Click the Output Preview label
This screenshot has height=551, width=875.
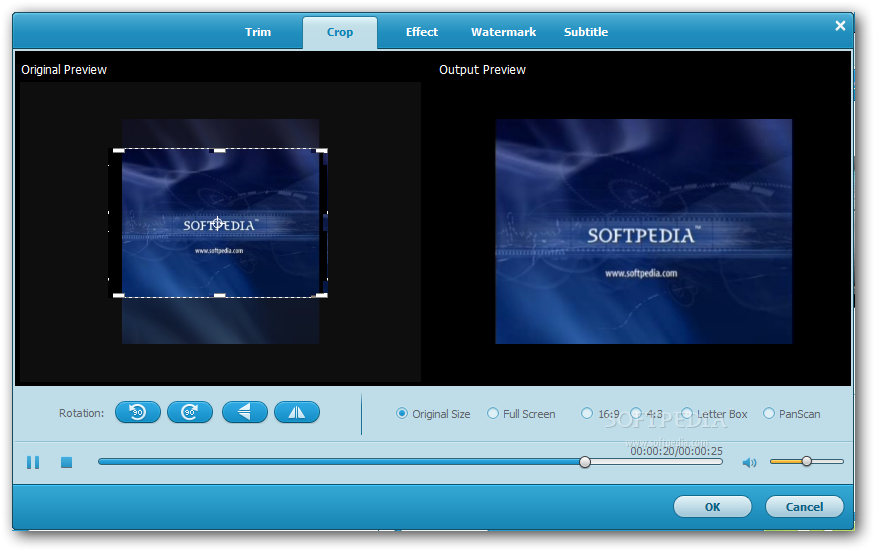(x=482, y=70)
